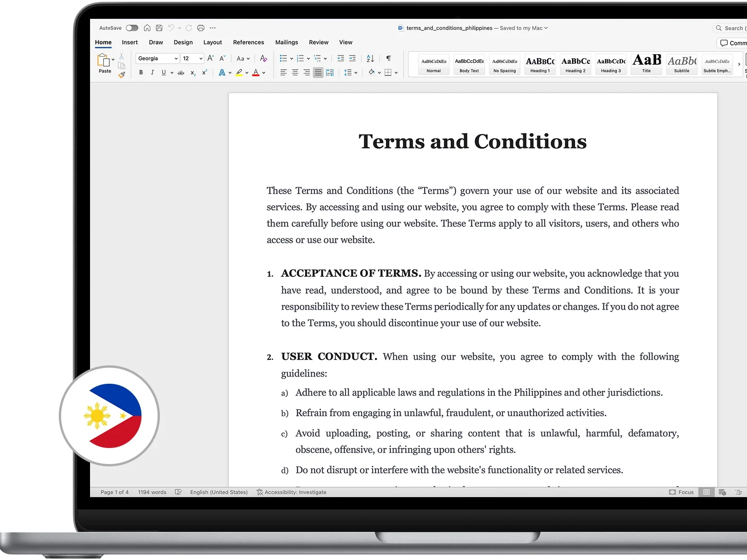Click the Numbering list icon

point(300,58)
